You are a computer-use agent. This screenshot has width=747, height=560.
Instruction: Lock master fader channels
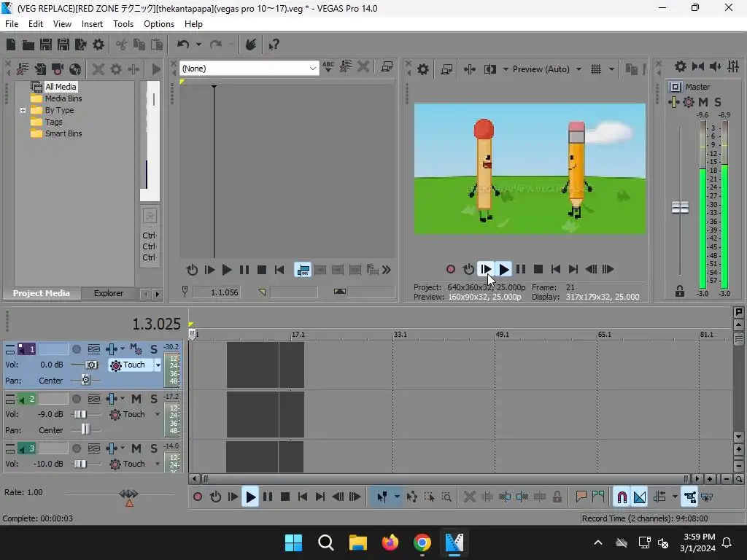680,292
